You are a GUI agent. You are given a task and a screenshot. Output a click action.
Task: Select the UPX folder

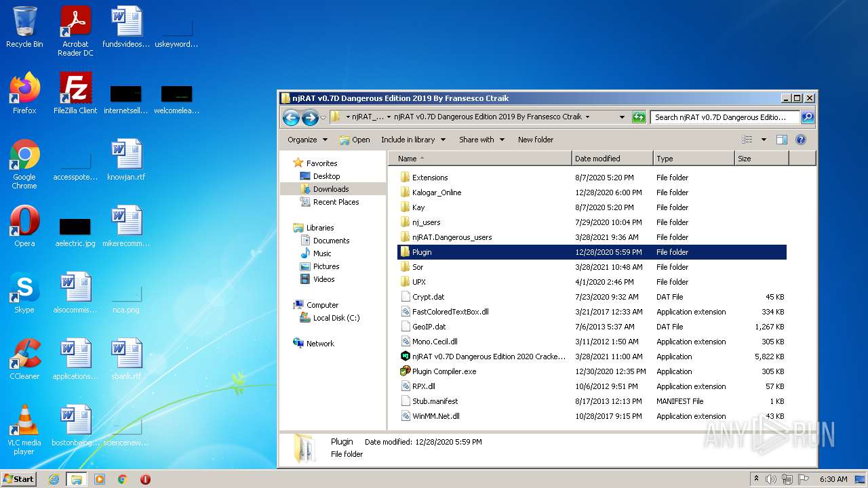413,282
